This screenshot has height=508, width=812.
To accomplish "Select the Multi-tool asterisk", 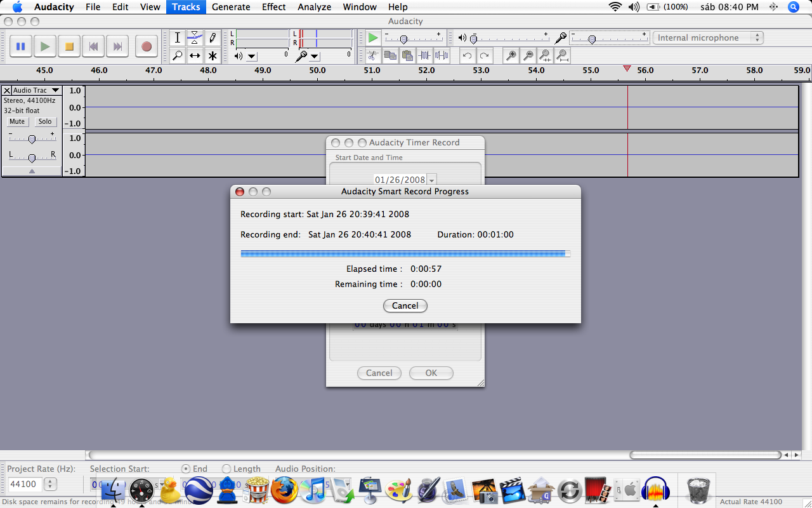I will 213,55.
